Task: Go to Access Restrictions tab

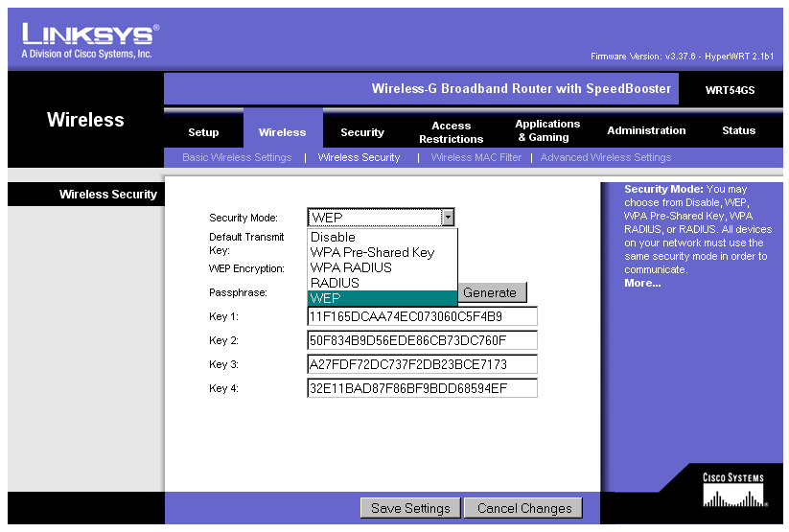Action: coord(452,132)
